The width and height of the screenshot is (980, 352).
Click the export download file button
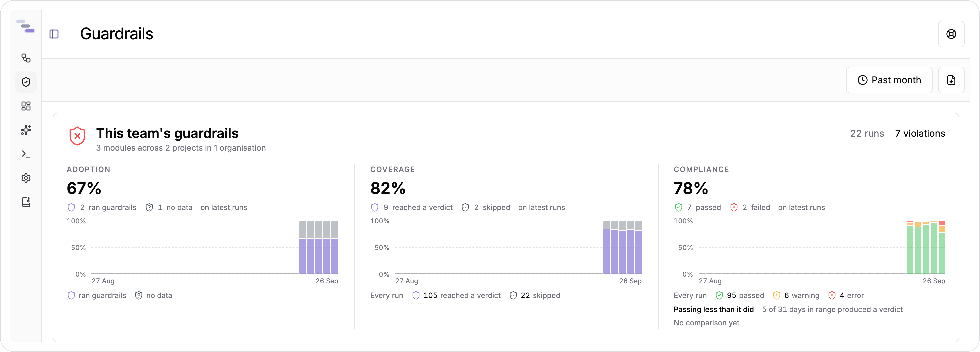tap(951, 80)
